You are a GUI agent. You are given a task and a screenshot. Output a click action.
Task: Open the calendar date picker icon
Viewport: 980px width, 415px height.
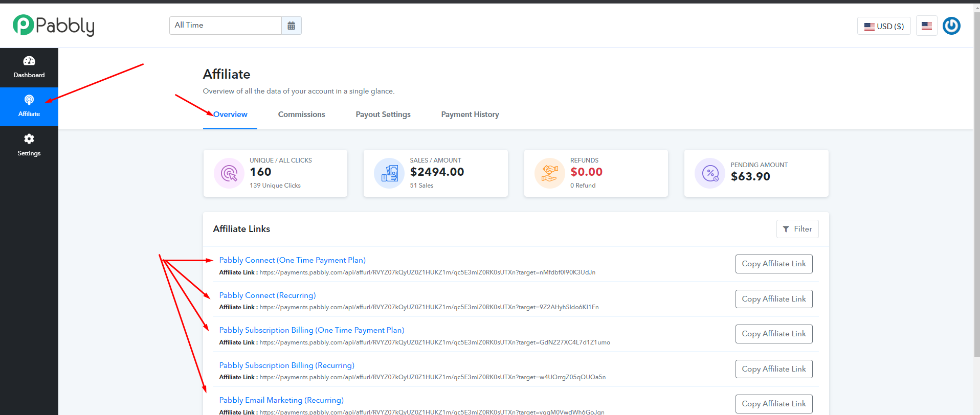[x=291, y=26]
